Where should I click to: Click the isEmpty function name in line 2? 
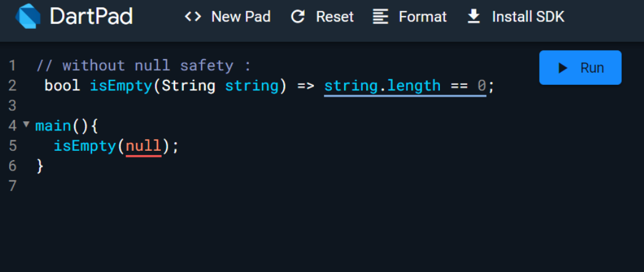click(122, 86)
